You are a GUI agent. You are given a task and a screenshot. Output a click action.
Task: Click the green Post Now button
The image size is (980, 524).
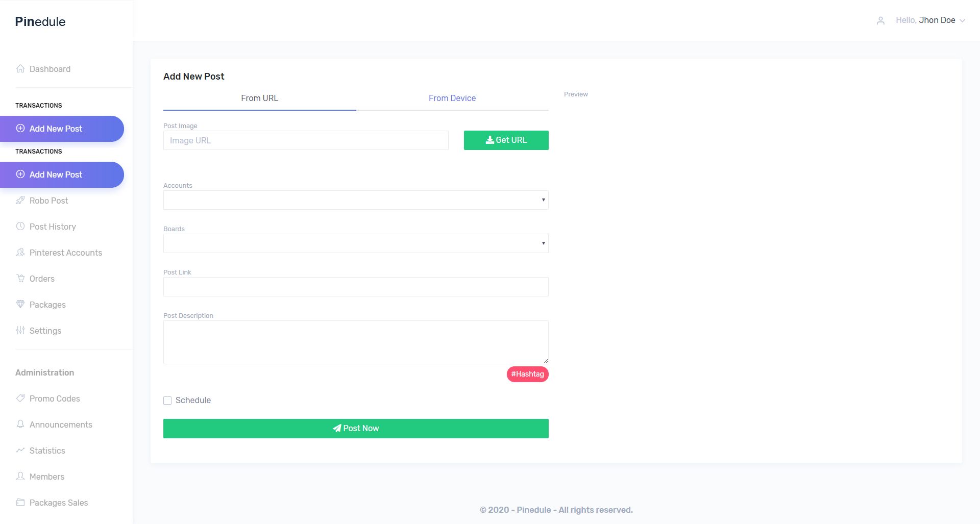[x=356, y=429]
